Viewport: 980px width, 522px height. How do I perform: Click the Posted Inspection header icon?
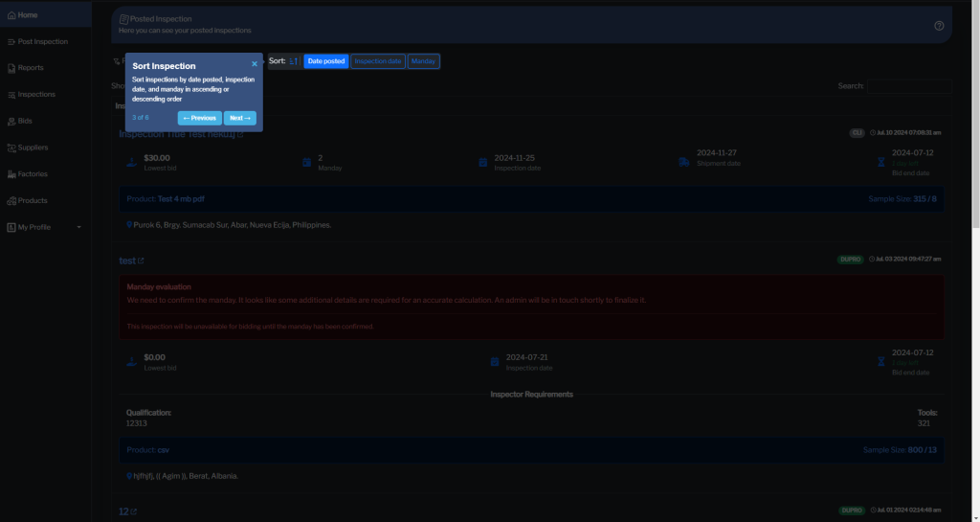[x=123, y=19]
